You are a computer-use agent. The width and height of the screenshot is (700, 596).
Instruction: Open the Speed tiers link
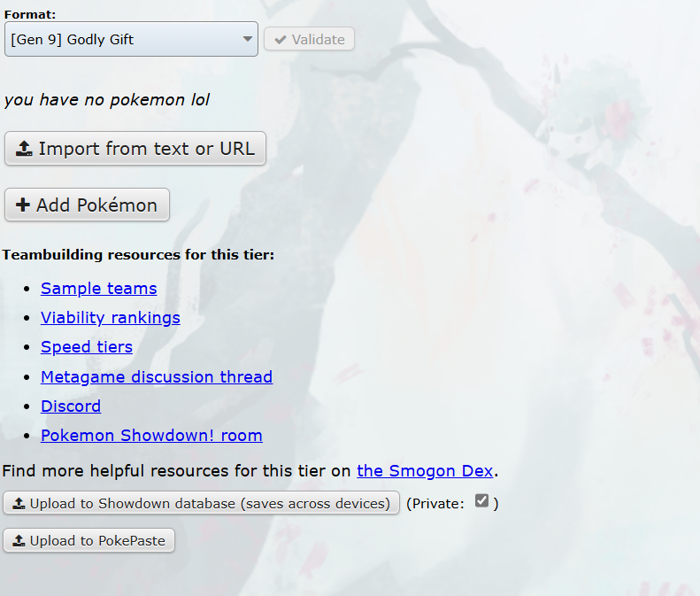(x=87, y=347)
